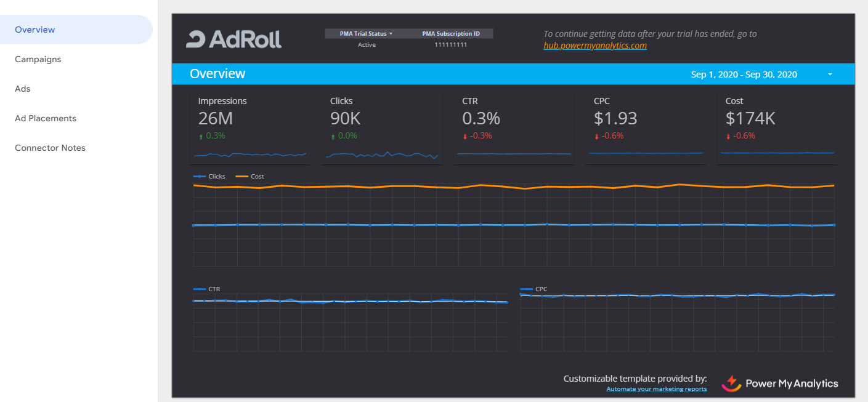The image size is (868, 402).
Task: Open the hub.powermyanalytics.com link
Action: [x=594, y=46]
